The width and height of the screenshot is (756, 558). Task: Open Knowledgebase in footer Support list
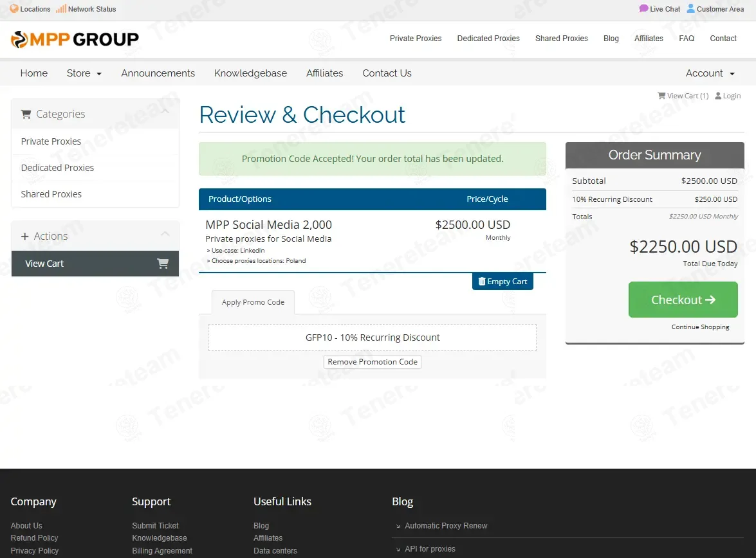click(x=160, y=538)
